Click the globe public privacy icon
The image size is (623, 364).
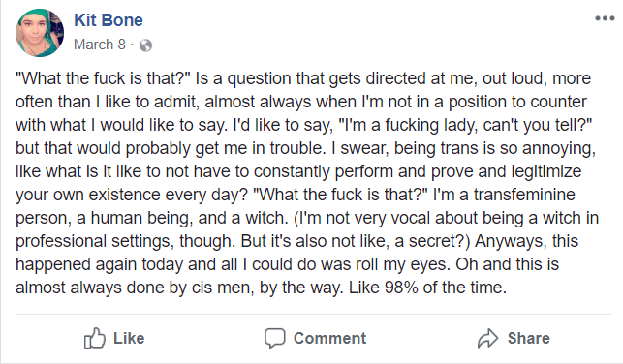145,45
